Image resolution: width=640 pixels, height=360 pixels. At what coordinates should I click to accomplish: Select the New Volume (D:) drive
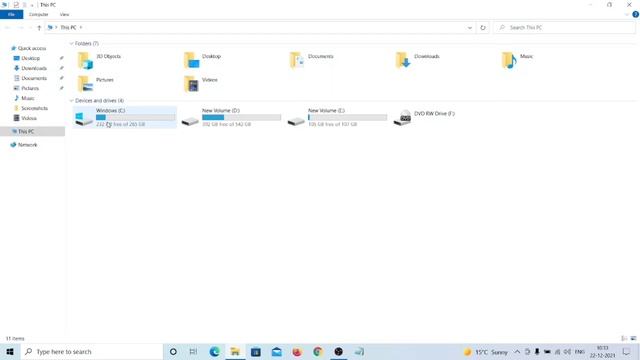[x=231, y=117]
